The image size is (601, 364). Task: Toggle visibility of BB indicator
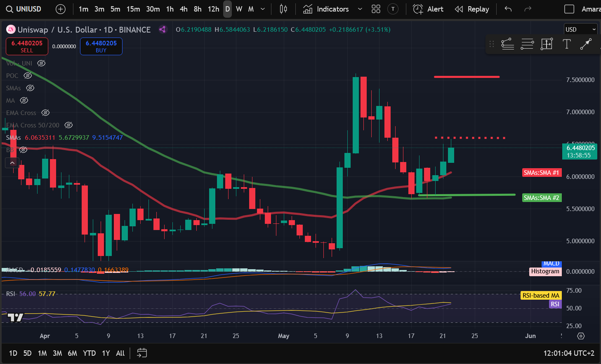tap(24, 150)
